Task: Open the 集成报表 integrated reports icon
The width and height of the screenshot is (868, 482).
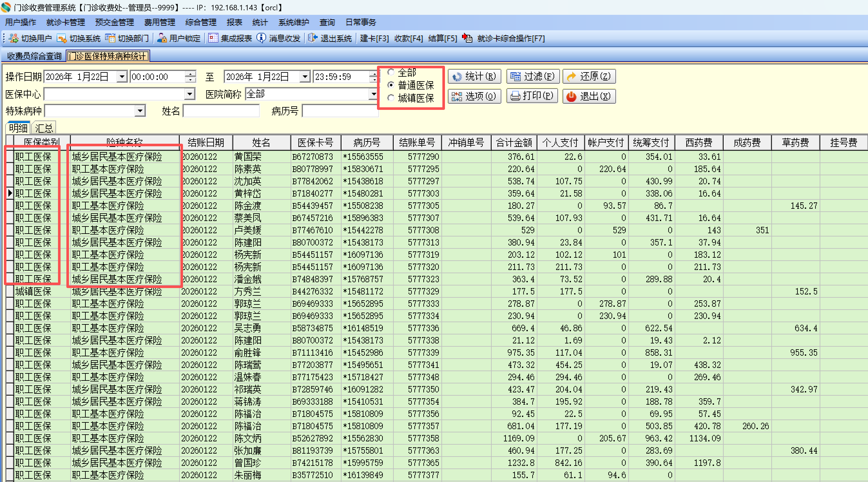Action: pos(213,38)
